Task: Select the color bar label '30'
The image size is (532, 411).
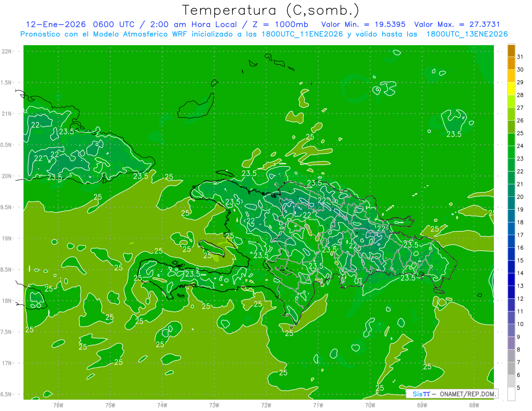Action: click(x=520, y=70)
